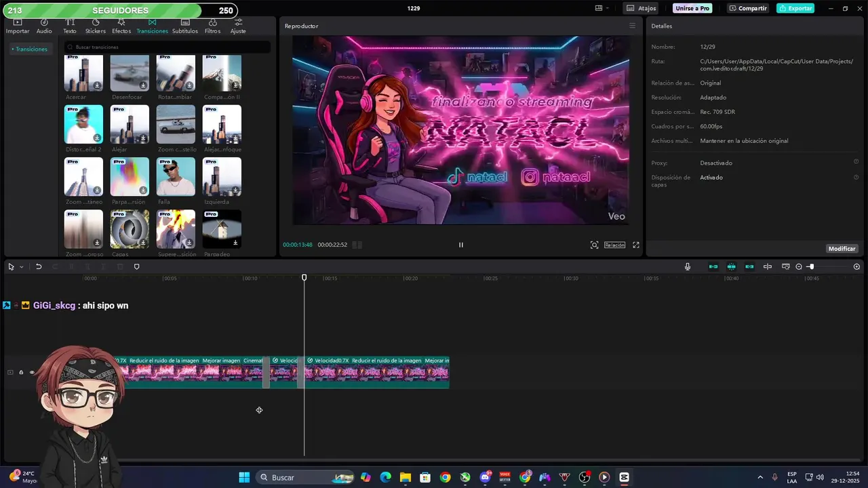This screenshot has height=488, width=868.
Task: Click the Exportar button
Action: [x=795, y=8]
